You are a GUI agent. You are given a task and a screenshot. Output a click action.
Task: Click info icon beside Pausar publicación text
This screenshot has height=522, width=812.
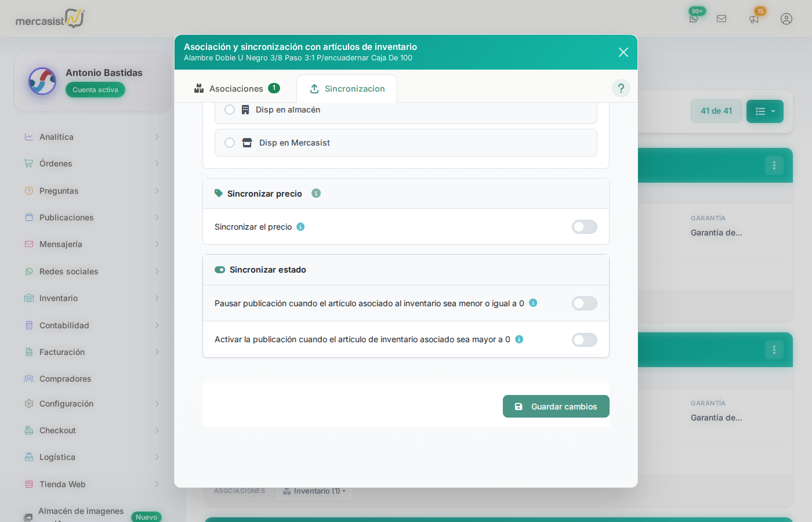point(533,303)
